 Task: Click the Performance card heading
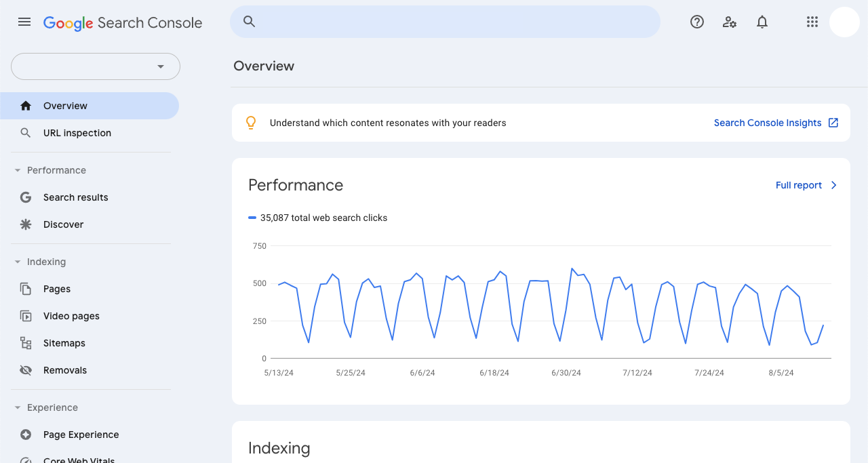click(x=296, y=185)
